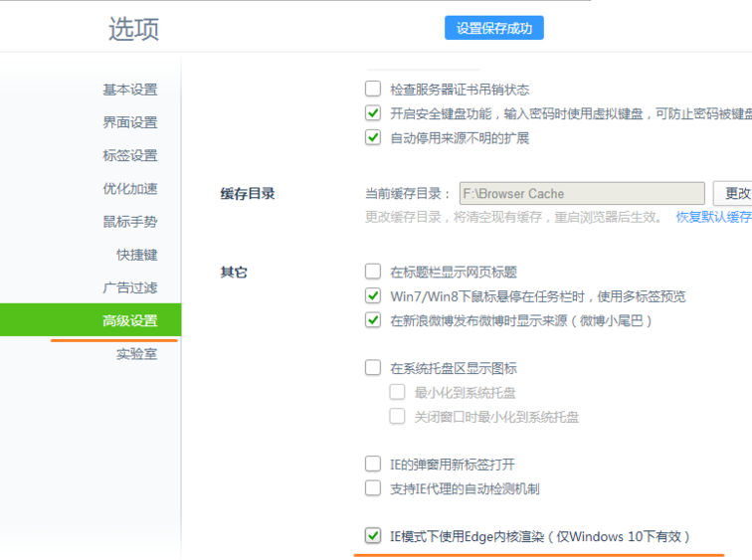
Task: Select 快捷键 in the sidebar
Action: pyautogui.click(x=136, y=255)
